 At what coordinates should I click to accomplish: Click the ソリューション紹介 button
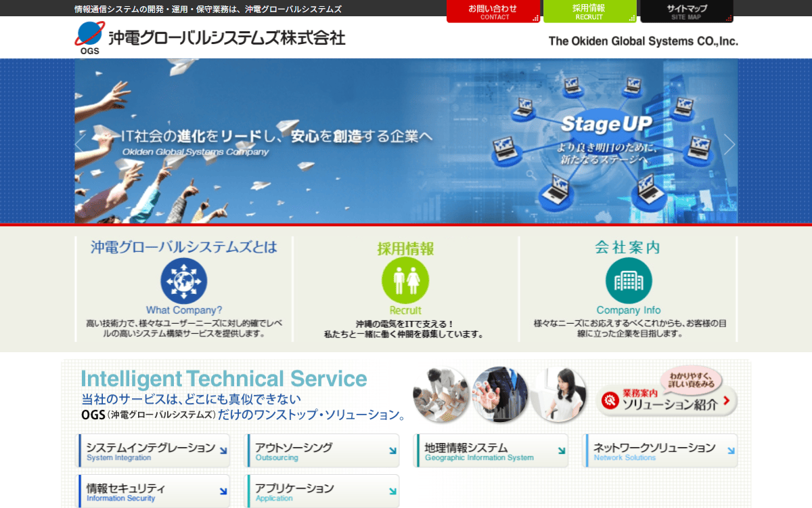point(667,401)
